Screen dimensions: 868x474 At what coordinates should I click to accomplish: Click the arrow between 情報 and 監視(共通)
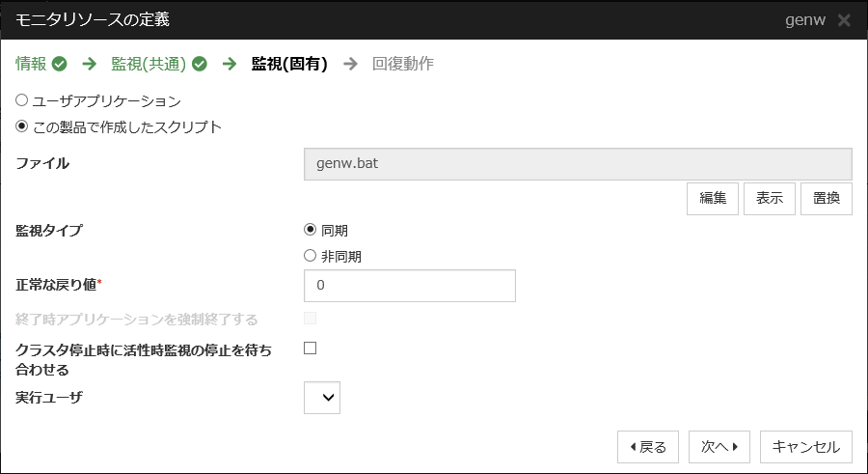pyautogui.click(x=90, y=65)
